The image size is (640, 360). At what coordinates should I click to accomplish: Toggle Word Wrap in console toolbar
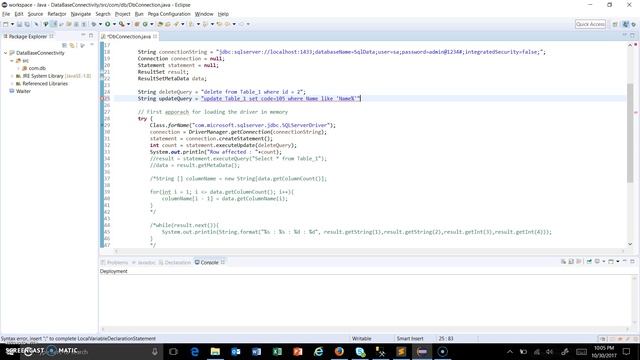tap(579, 261)
